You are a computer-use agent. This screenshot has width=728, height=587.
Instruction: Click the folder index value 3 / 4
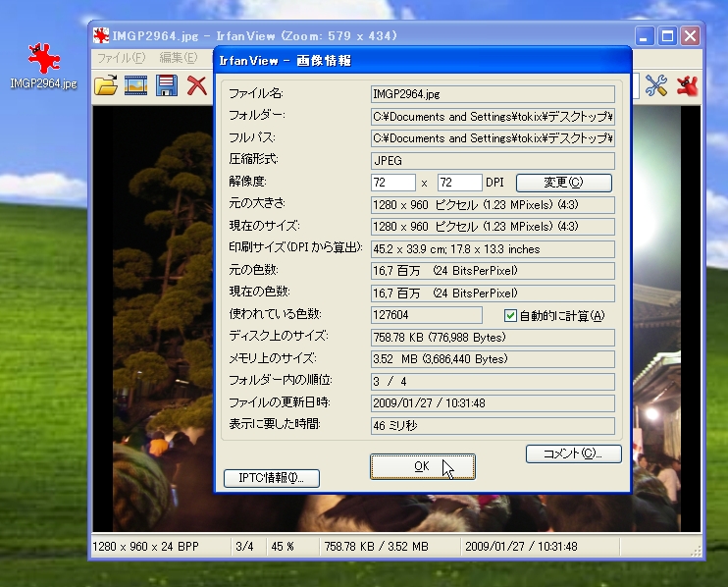[493, 381]
